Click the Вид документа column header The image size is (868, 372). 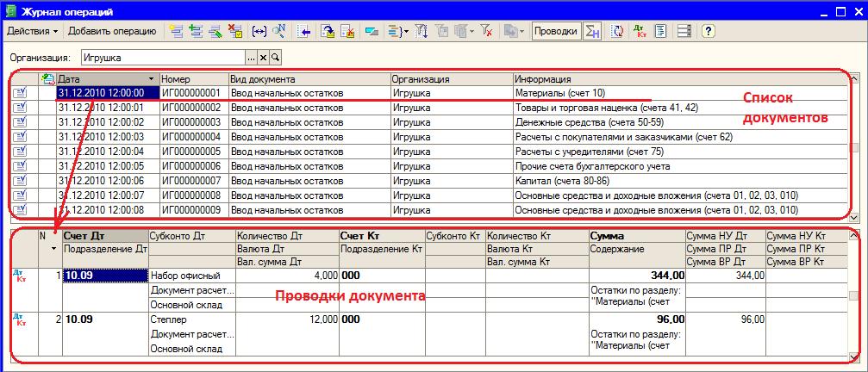point(309,79)
